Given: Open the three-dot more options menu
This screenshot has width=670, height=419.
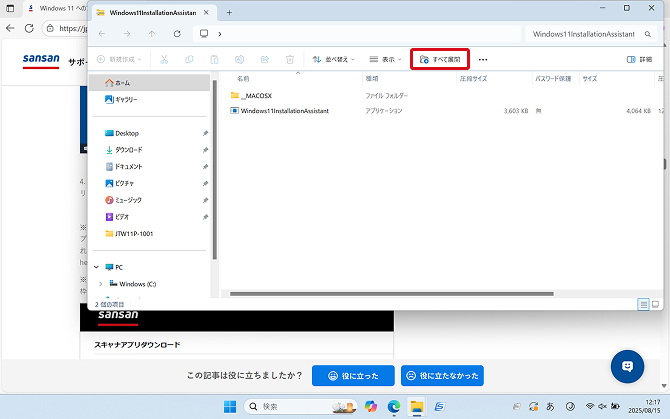Looking at the screenshot, I should (x=483, y=59).
